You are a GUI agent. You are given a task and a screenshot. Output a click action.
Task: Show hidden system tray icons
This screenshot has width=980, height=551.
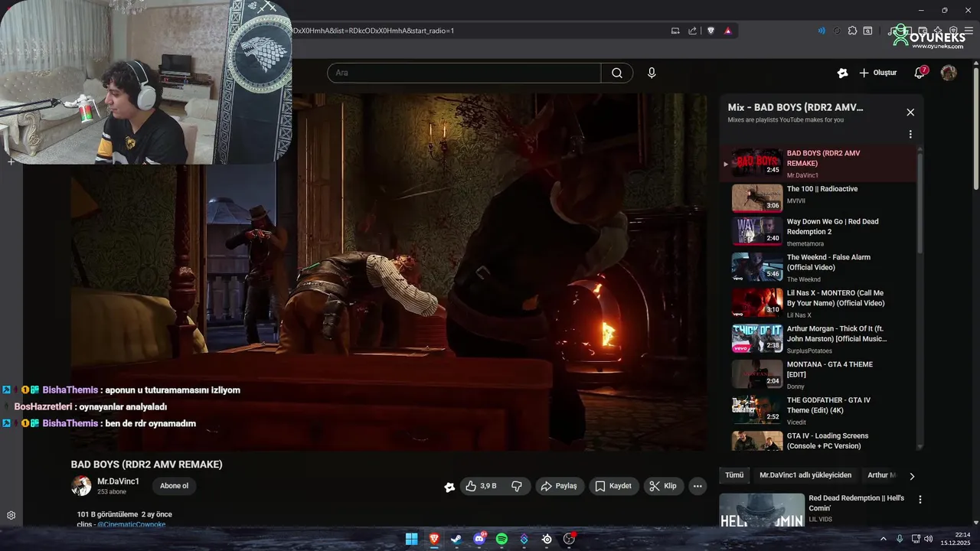(883, 539)
